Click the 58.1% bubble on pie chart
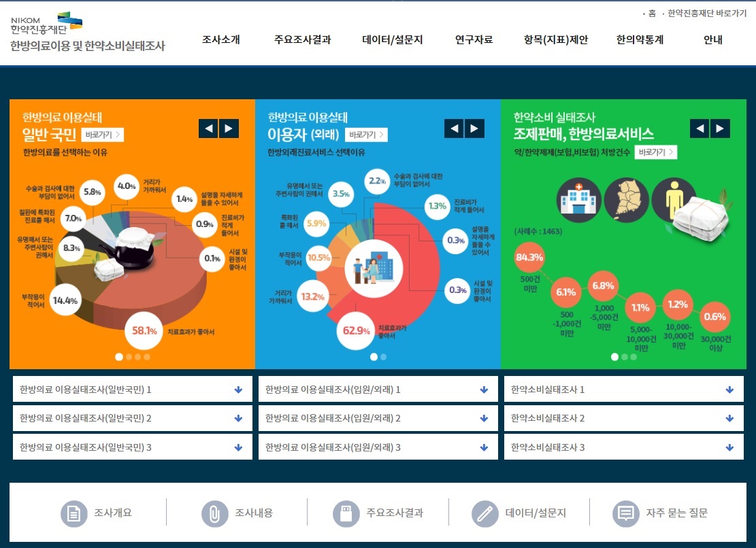The height and width of the screenshot is (548, 756). (x=144, y=331)
